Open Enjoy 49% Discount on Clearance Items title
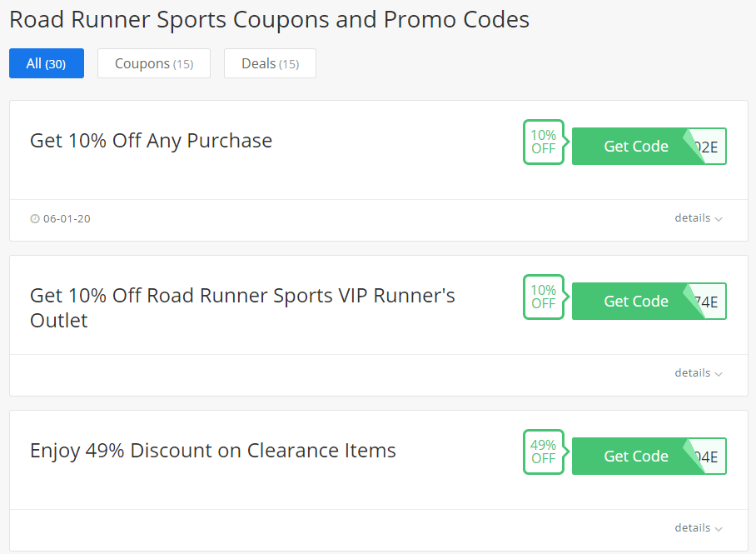756x554 pixels. [x=212, y=451]
